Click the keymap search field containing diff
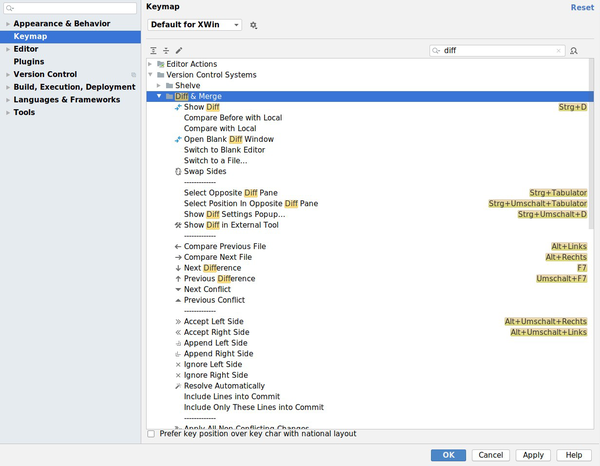 coord(497,51)
